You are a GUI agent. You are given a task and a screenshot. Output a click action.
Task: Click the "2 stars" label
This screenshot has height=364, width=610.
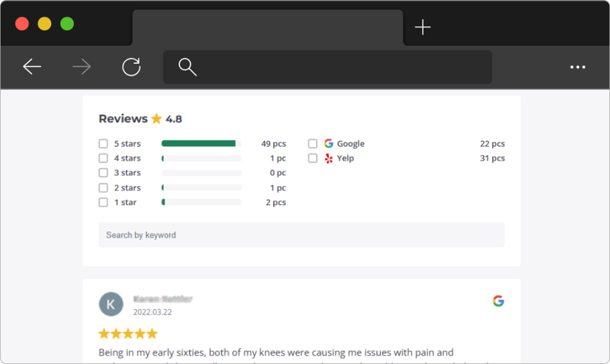(127, 188)
